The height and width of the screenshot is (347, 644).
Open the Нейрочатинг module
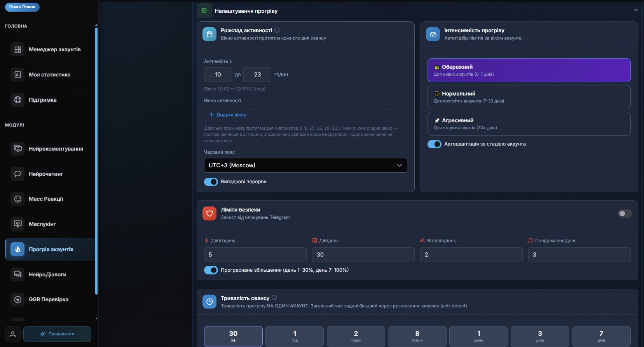50,174
